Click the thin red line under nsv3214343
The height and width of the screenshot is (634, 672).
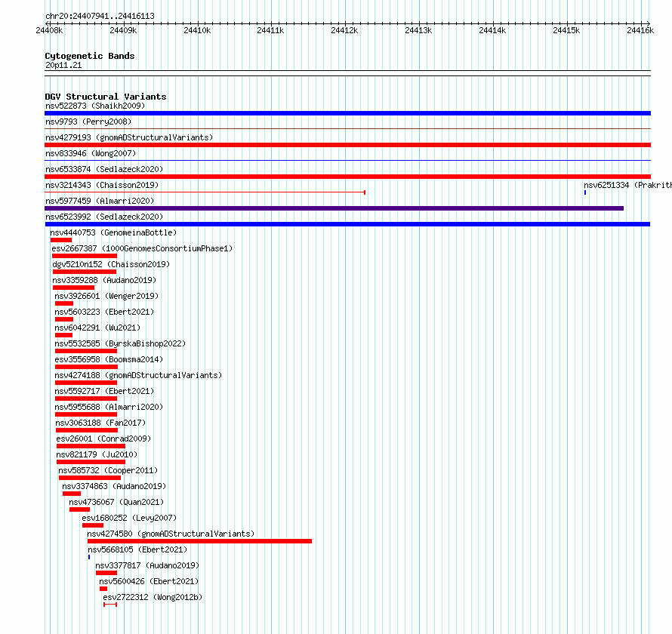[205, 192]
